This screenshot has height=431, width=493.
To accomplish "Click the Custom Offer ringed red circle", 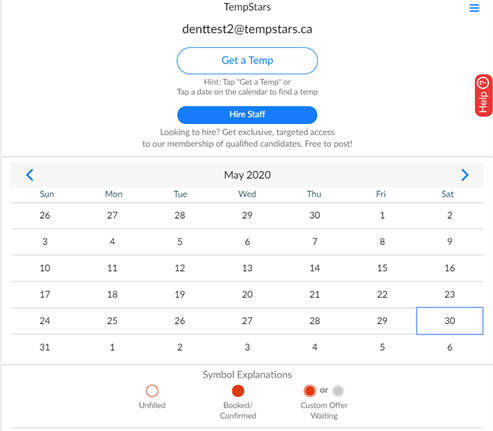I will [310, 391].
